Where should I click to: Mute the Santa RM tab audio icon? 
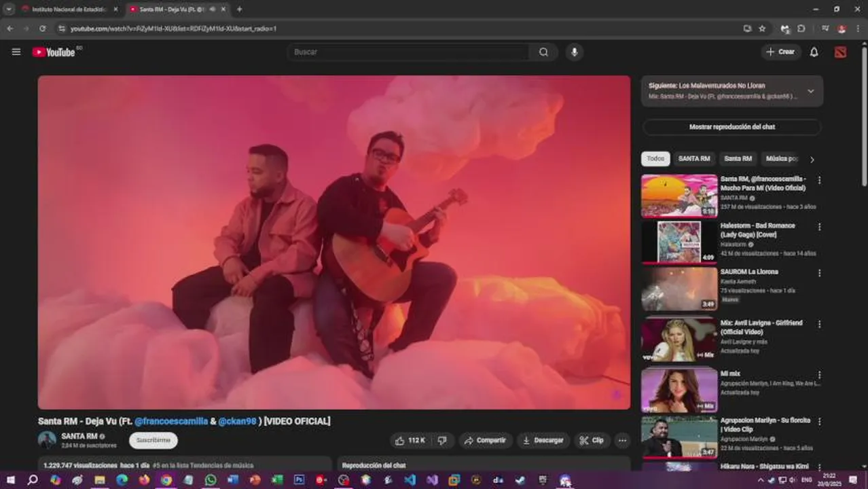213,10
